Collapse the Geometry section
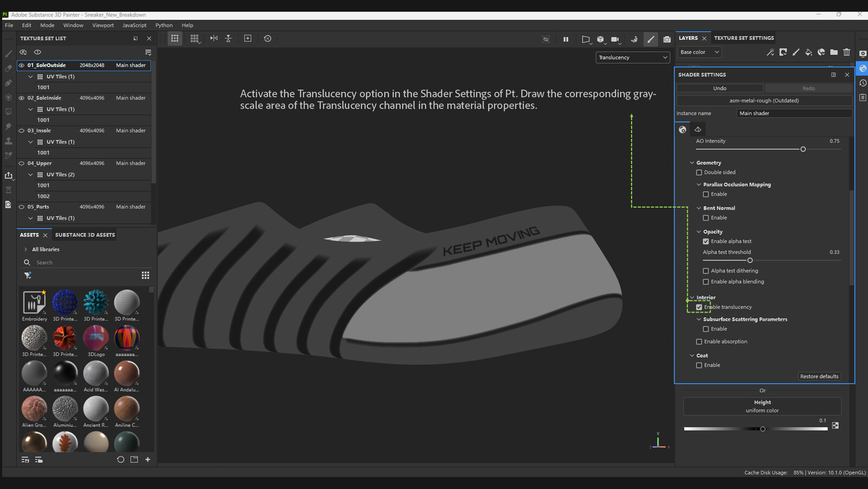This screenshot has height=489, width=868. click(x=692, y=163)
